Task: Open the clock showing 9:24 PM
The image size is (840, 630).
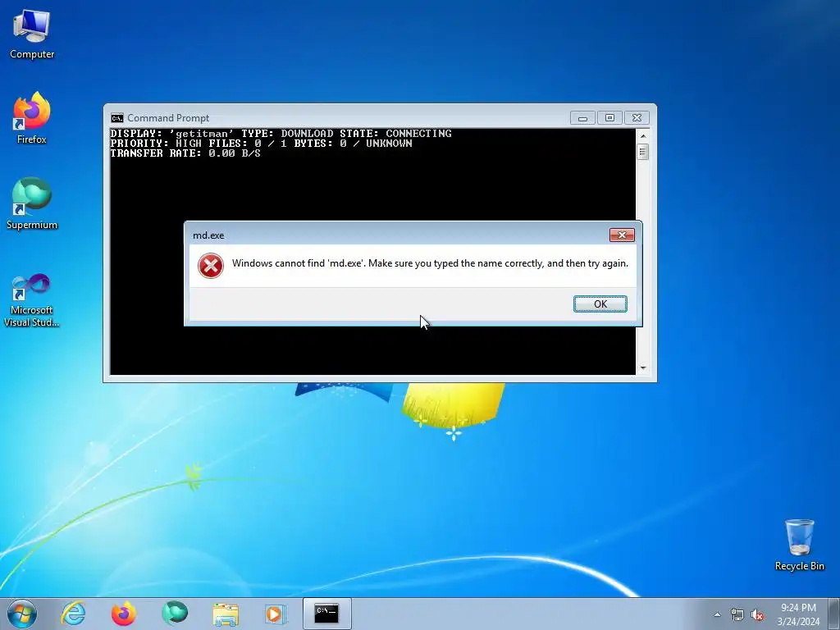Action: coord(798,614)
